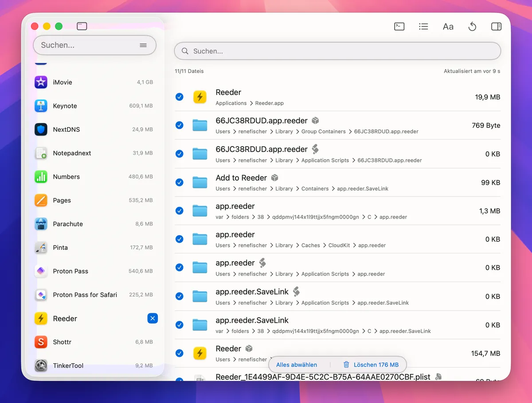532x403 pixels.
Task: Uncheck the app.reeder Caches entry
Action: [180, 239]
